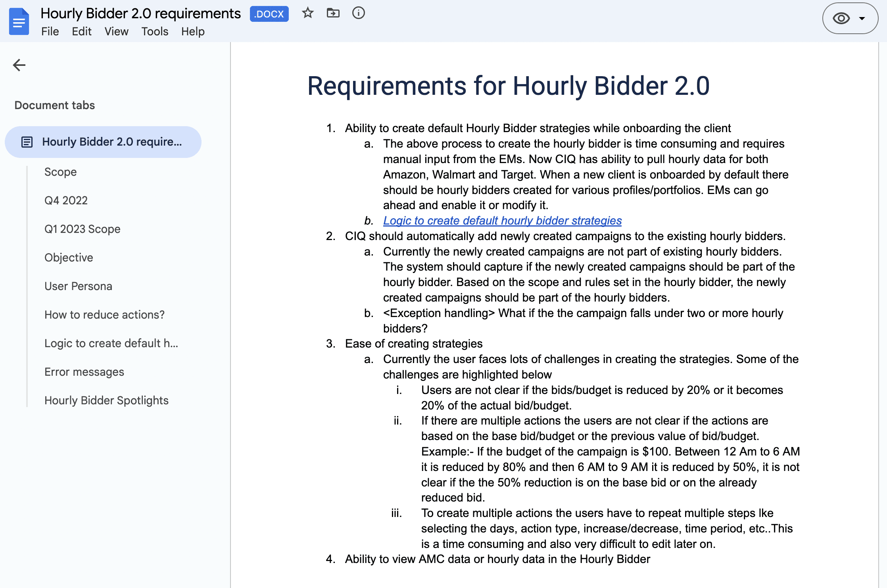Click the tab icon beside Hourly Bidder 2.0 require

tap(27, 142)
